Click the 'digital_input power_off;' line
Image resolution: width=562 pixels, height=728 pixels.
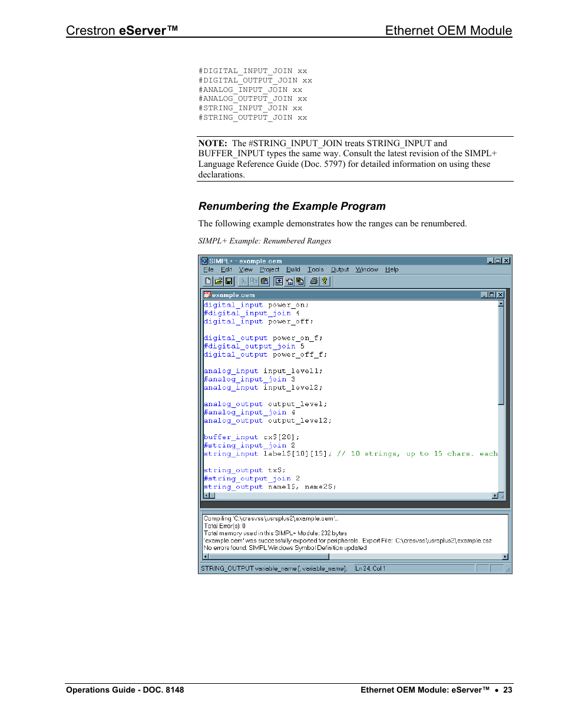coord(259,321)
